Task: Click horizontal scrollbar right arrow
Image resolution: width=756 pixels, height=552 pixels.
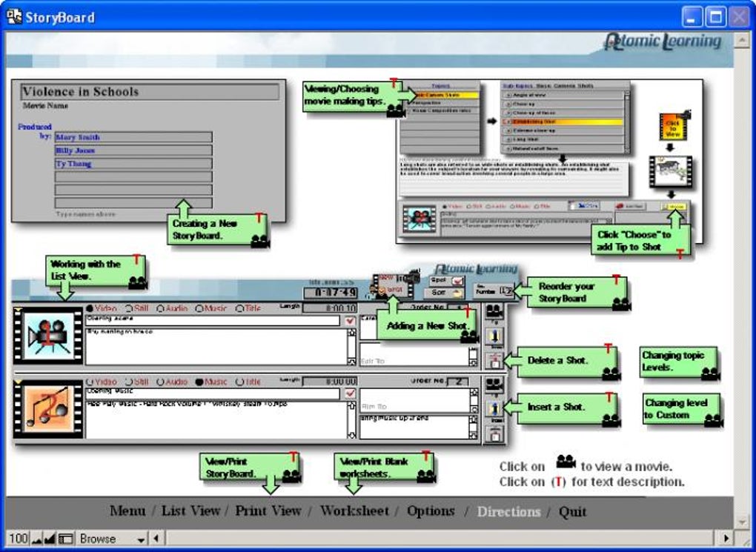Action: pyautogui.click(x=726, y=538)
